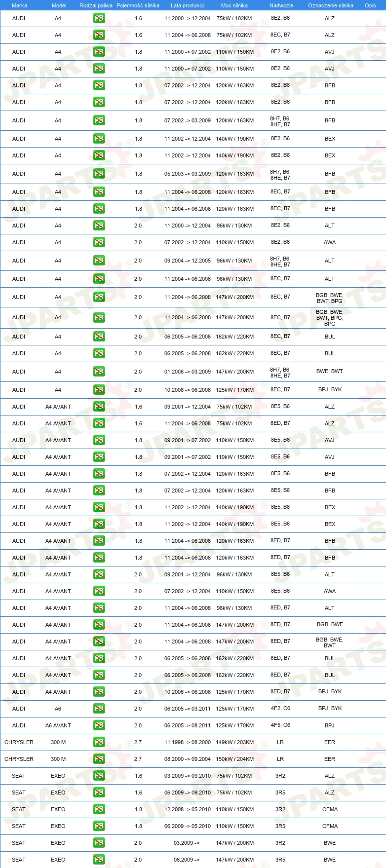The height and width of the screenshot is (868, 386).
Task: Click the Rodzaj paliwa column header
Action: point(96,5)
